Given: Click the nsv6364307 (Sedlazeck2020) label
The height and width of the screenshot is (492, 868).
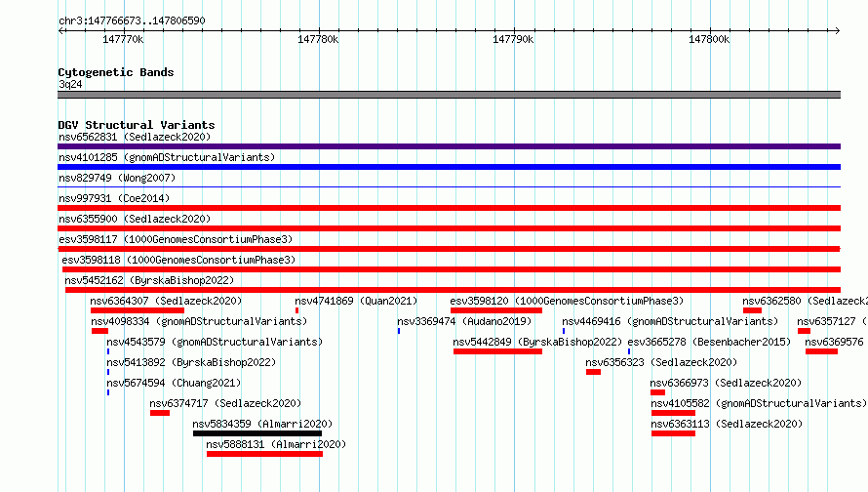Looking at the screenshot, I should [x=166, y=301].
